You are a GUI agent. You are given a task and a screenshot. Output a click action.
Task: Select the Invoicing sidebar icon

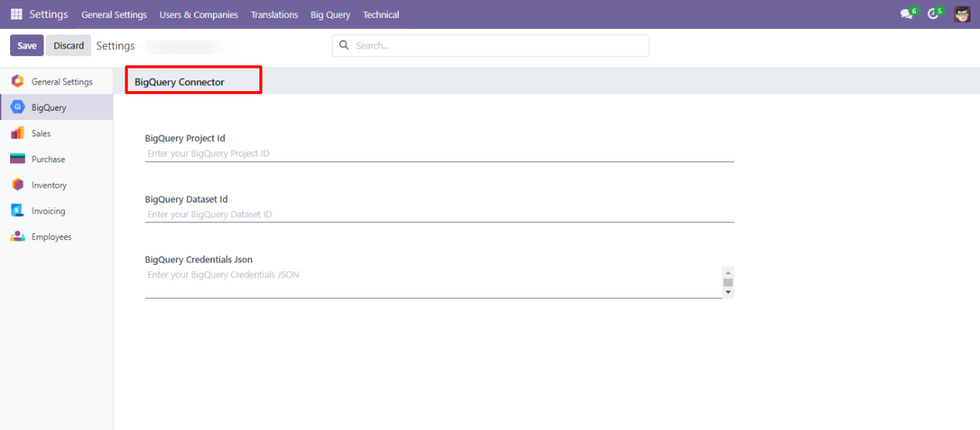17,210
